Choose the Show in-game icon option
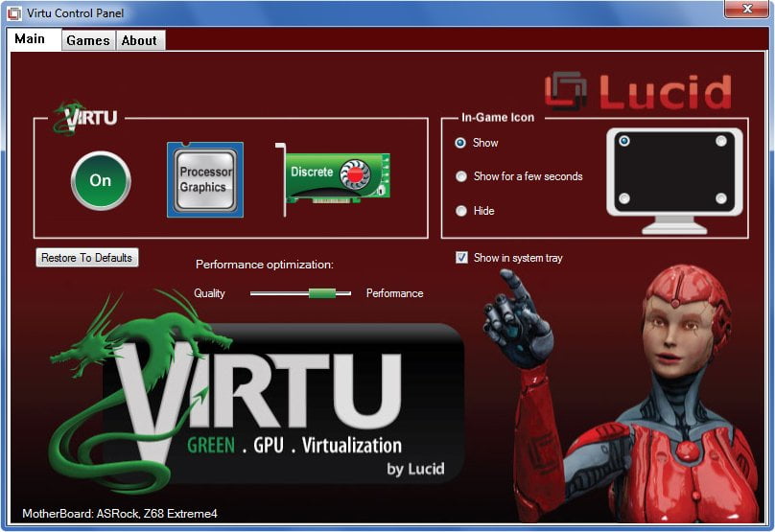775x532 pixels. pos(460,143)
